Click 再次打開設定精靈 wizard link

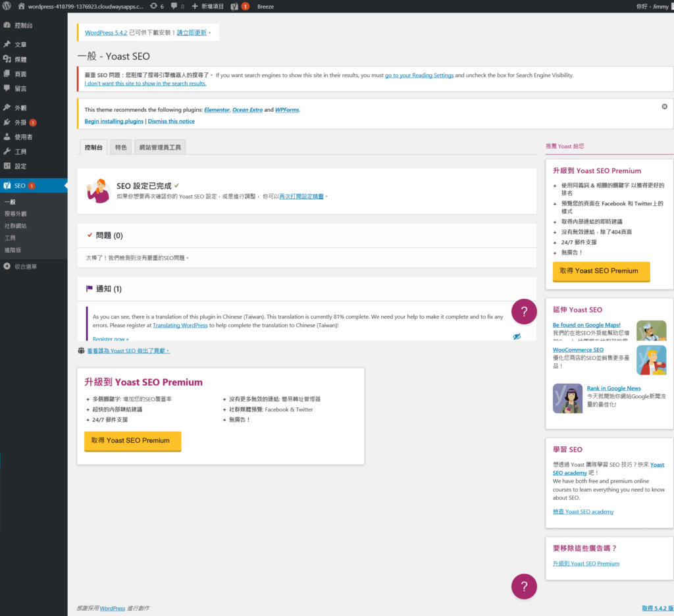click(301, 197)
